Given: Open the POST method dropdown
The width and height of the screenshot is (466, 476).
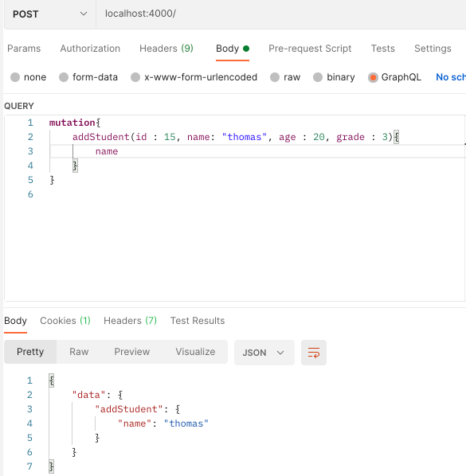Looking at the screenshot, I should (x=50, y=14).
